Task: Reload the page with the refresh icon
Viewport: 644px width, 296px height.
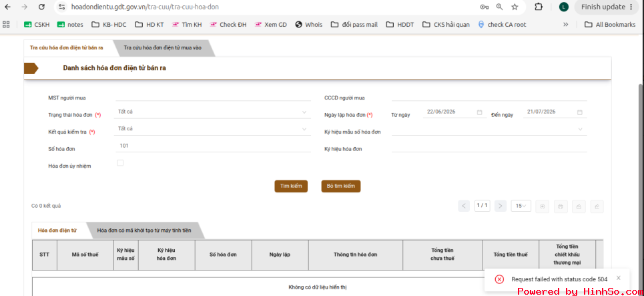Action: pos(41,7)
